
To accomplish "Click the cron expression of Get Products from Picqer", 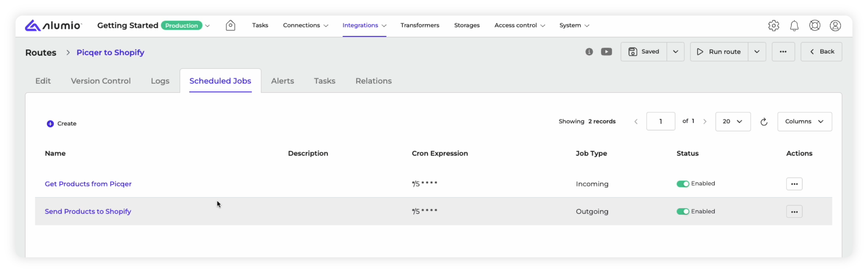I will tap(424, 183).
